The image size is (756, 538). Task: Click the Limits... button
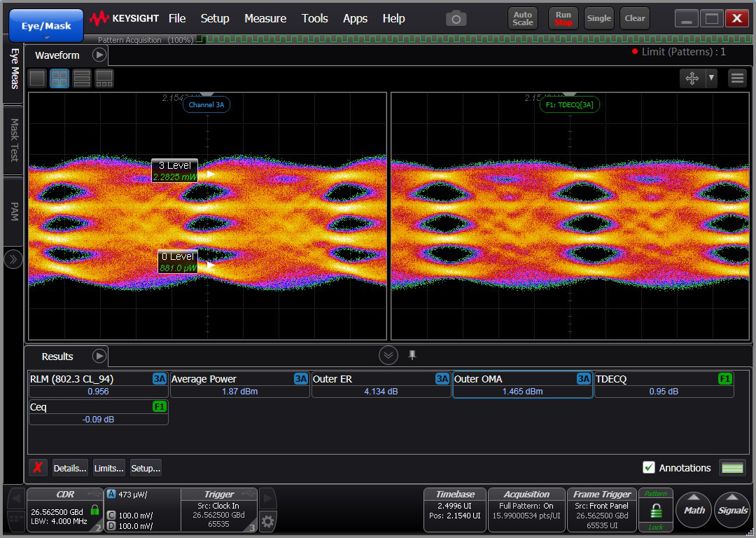(109, 468)
